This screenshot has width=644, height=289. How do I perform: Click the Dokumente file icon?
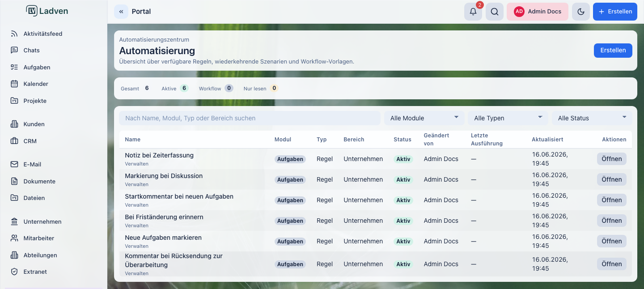pyautogui.click(x=14, y=181)
